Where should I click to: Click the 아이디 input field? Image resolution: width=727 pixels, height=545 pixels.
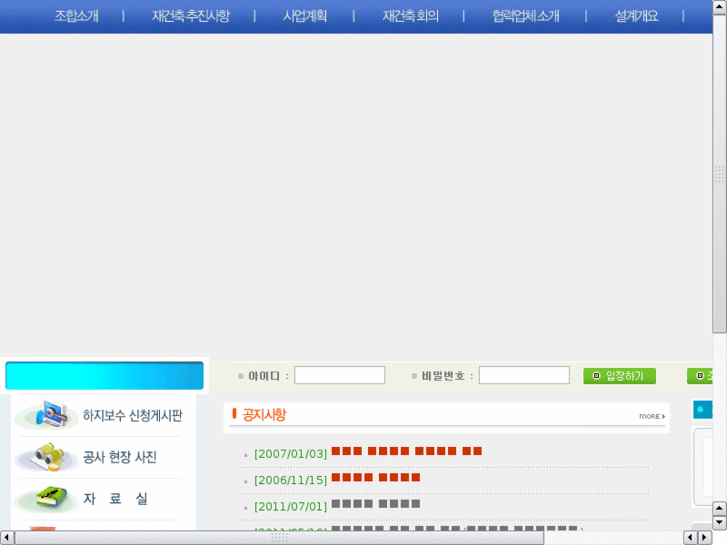[x=339, y=375]
